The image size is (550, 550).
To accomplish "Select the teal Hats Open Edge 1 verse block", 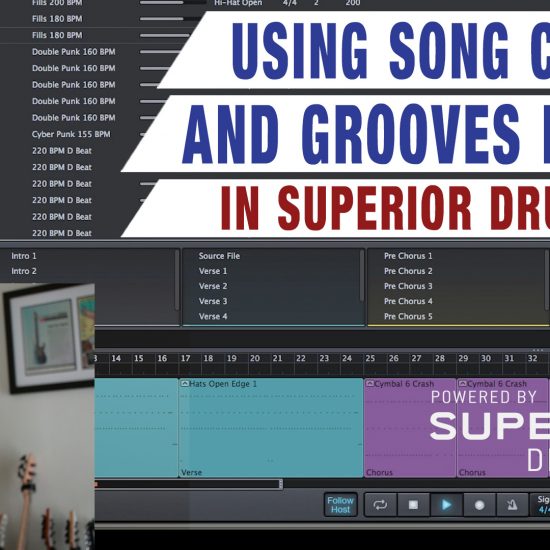I will pos(271,428).
